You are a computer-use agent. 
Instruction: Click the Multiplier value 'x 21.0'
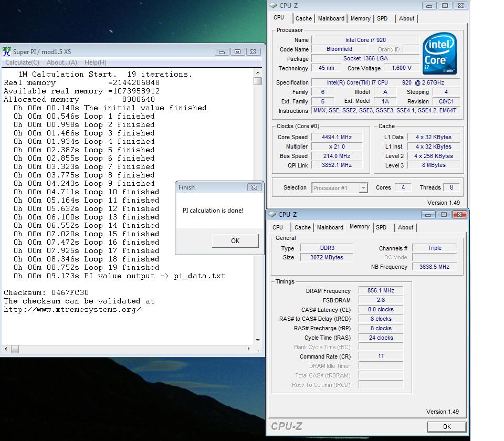click(x=337, y=146)
